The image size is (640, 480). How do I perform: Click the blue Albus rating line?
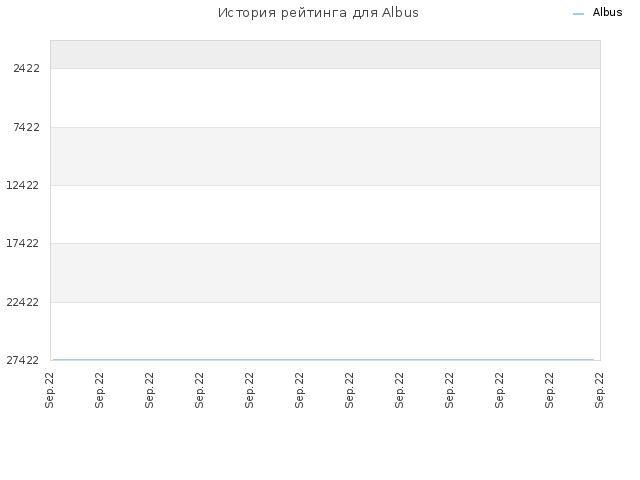pos(323,360)
